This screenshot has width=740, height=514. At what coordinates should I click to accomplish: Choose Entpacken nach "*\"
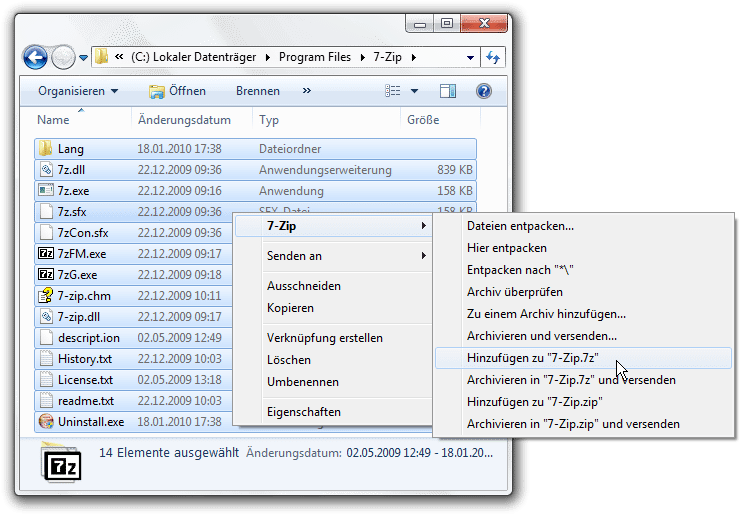point(583,270)
